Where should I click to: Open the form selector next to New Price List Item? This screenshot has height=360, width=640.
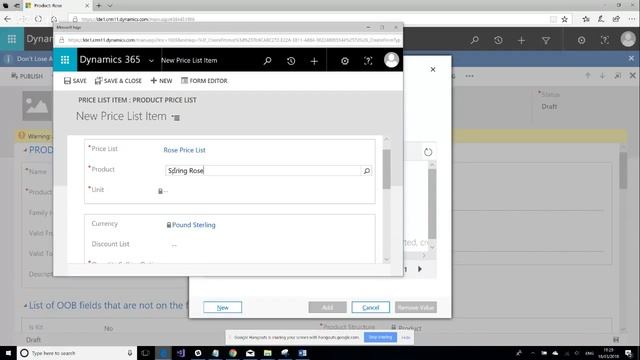tap(176, 118)
